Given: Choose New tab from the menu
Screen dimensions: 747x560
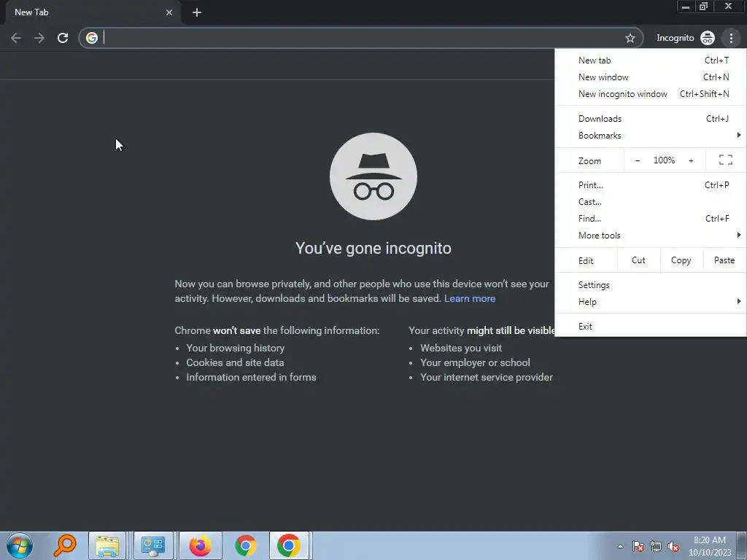Looking at the screenshot, I should pyautogui.click(x=650, y=61).
